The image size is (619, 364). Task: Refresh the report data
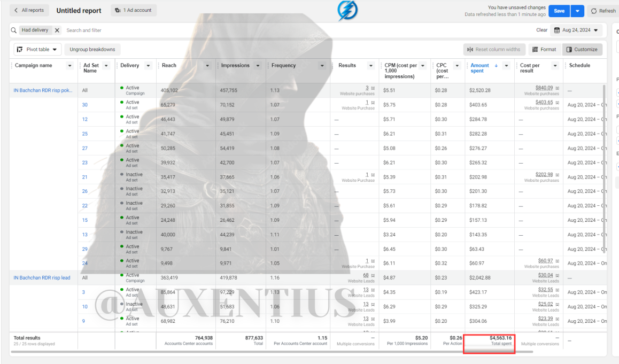(603, 11)
